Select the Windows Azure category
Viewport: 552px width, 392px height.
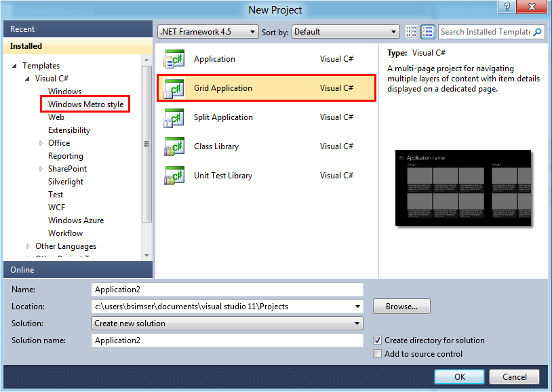coord(76,220)
